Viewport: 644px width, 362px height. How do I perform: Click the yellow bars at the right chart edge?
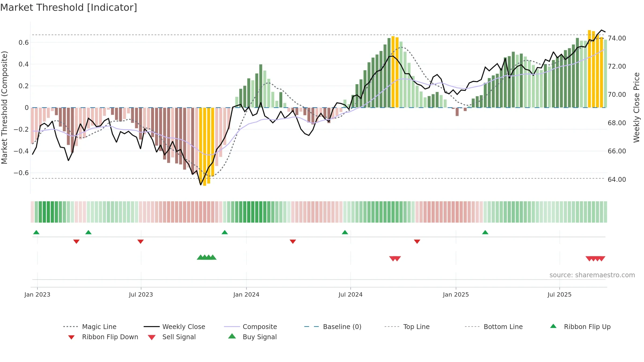(x=595, y=69)
